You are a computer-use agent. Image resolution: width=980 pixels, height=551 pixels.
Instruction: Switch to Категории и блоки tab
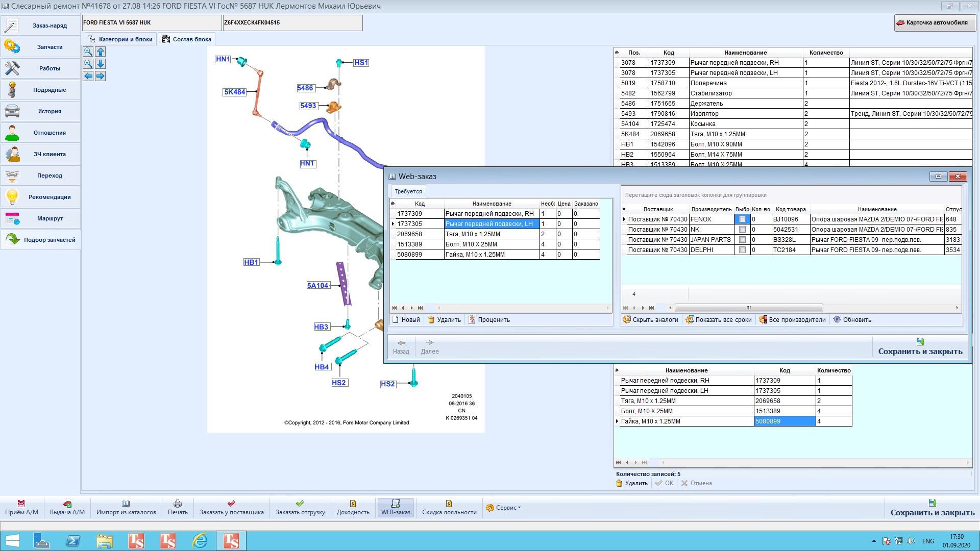tap(120, 39)
